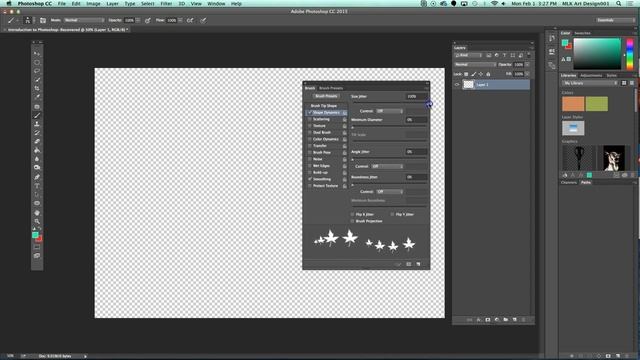Select the Eyedropper tool
The width and height of the screenshot is (640, 360).
[x=37, y=97]
